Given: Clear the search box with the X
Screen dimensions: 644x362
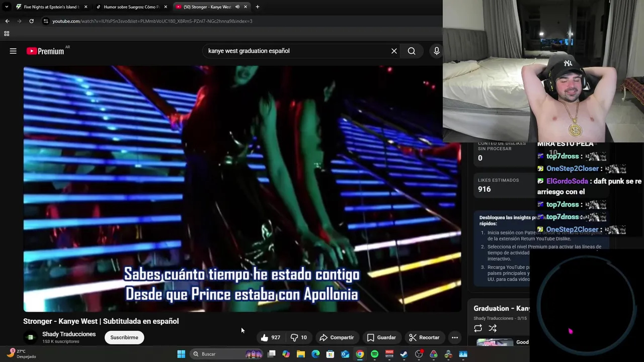Looking at the screenshot, I should (394, 51).
